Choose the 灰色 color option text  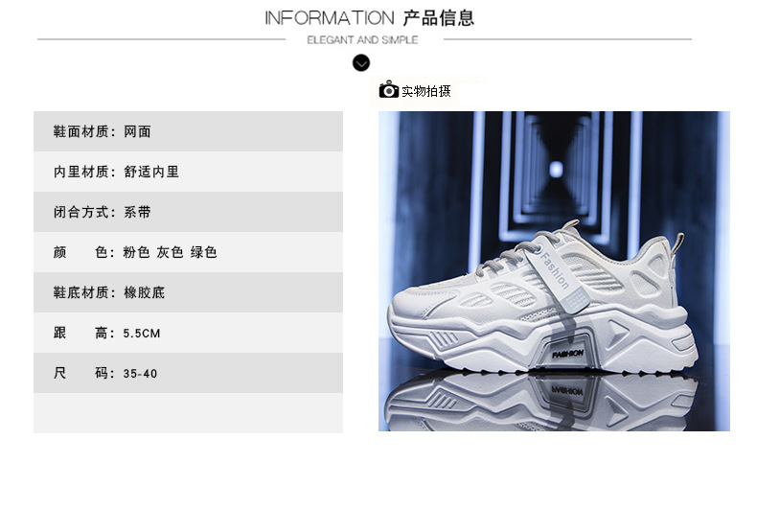click(x=170, y=252)
